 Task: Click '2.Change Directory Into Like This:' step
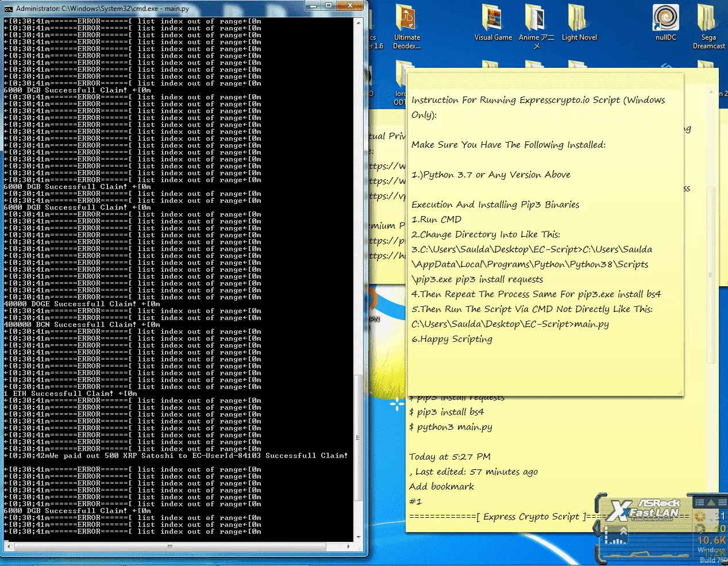pyautogui.click(x=486, y=234)
